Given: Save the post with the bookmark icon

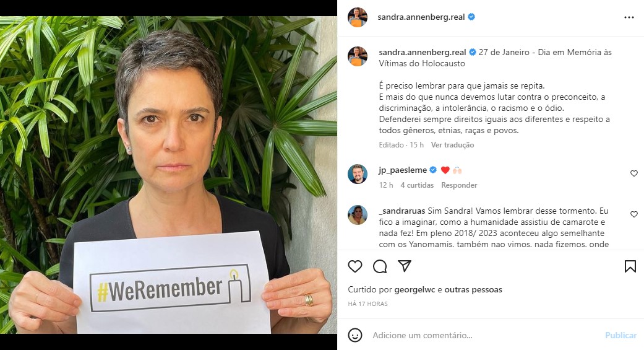Looking at the screenshot, I should (630, 266).
